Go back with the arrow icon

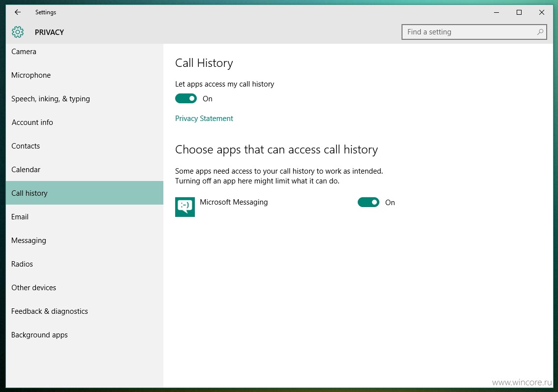click(17, 12)
